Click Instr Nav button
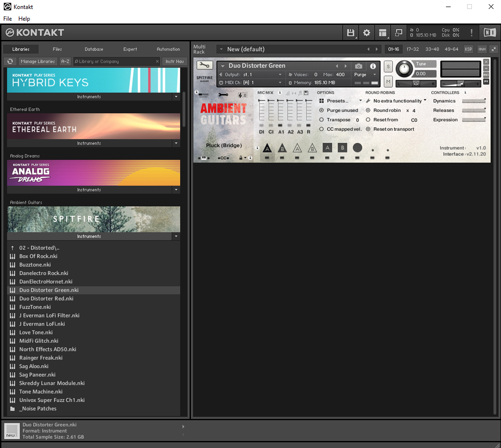This screenshot has height=448, width=501. (x=175, y=61)
